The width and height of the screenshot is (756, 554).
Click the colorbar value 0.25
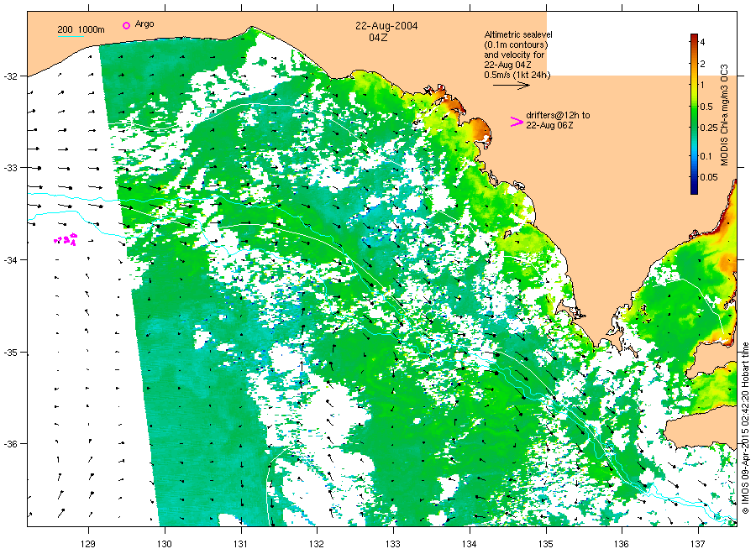coord(709,128)
